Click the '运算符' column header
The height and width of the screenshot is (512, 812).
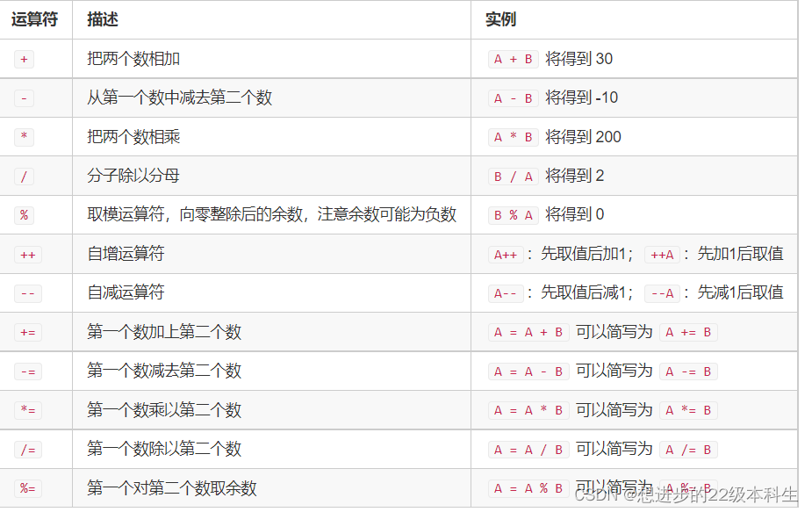[34, 19]
